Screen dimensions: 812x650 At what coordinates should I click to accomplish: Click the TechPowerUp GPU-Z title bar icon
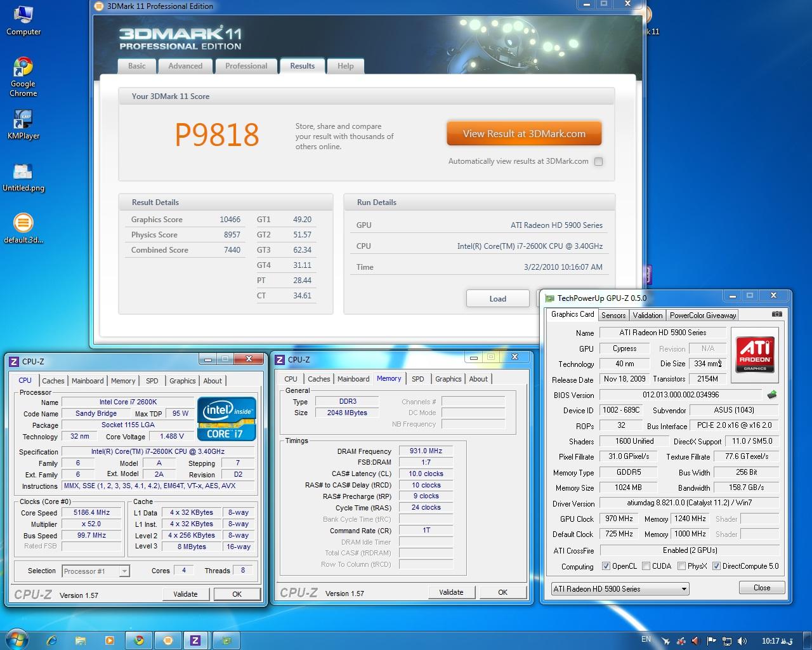[549, 298]
